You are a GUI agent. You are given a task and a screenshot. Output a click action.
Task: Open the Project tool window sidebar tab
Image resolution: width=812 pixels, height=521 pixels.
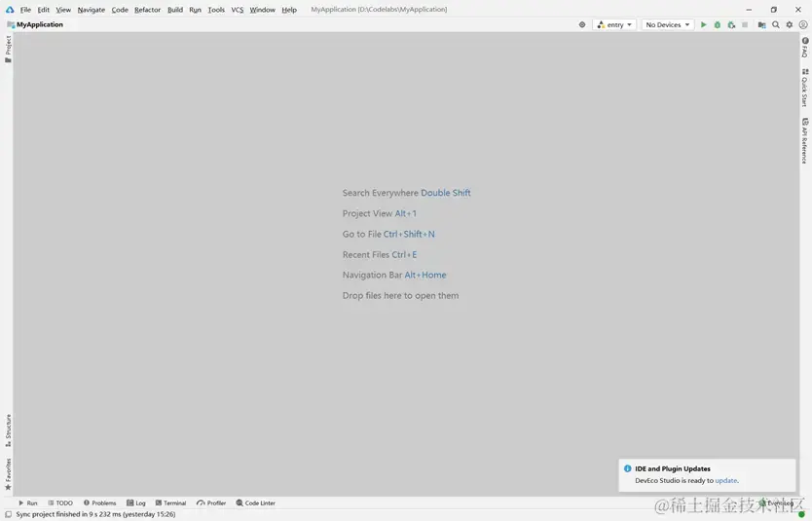pyautogui.click(x=8, y=50)
